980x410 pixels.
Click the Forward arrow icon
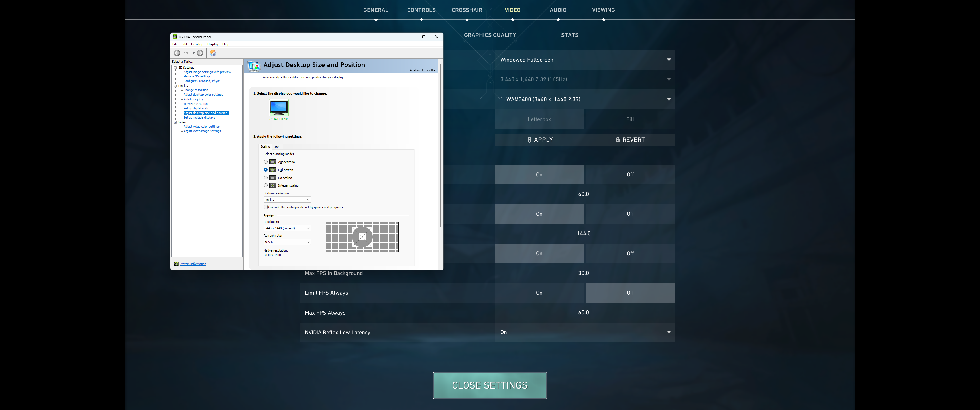pyautogui.click(x=200, y=53)
